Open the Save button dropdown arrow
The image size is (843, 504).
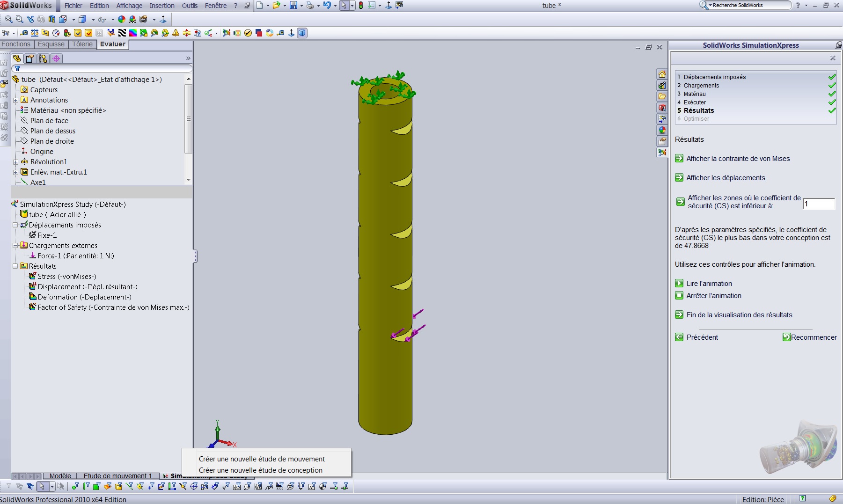[301, 6]
